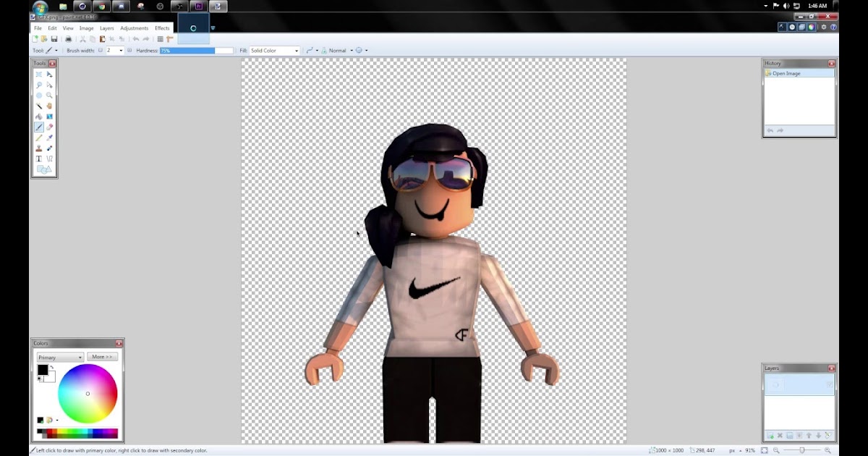Viewport: 868px width, 456px height.
Task: Toggle the Colors window button at top right
Action: [812, 27]
